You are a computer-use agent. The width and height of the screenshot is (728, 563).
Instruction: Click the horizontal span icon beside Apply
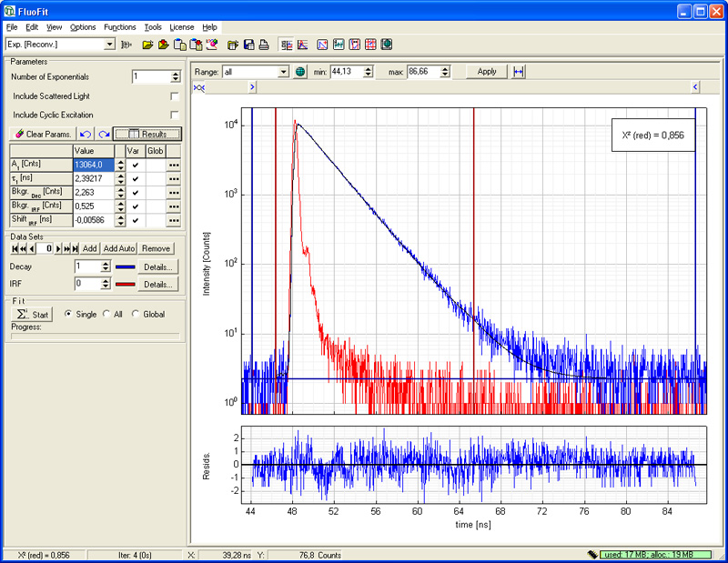(519, 71)
